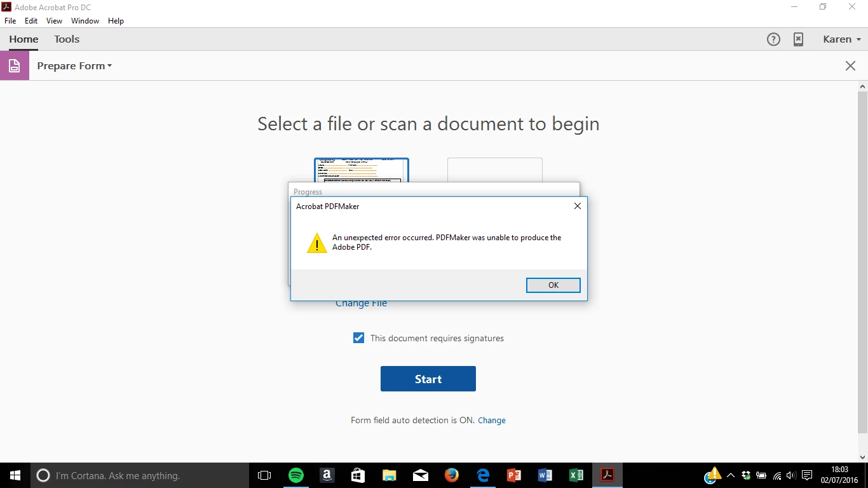Click the volume speaker tray icon
Screen dimensions: 868x488
pos(791,475)
